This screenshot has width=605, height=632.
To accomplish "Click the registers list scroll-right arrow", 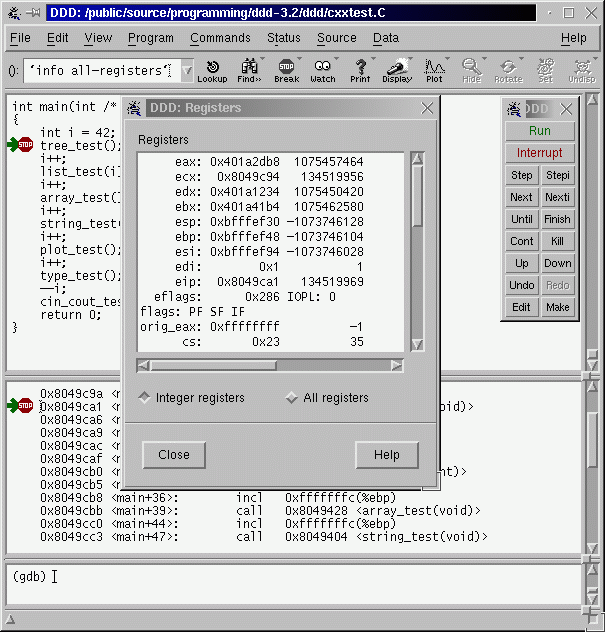I will coord(397,366).
